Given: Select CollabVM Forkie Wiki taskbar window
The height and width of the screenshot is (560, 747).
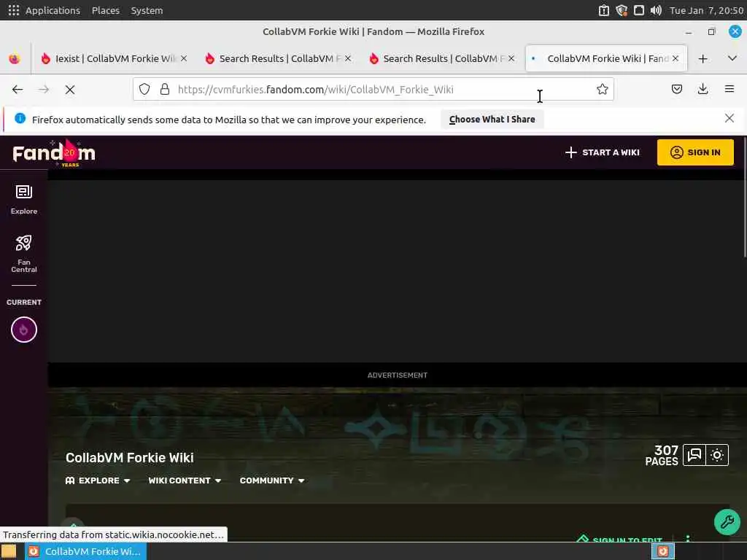Looking at the screenshot, I should [86, 551].
